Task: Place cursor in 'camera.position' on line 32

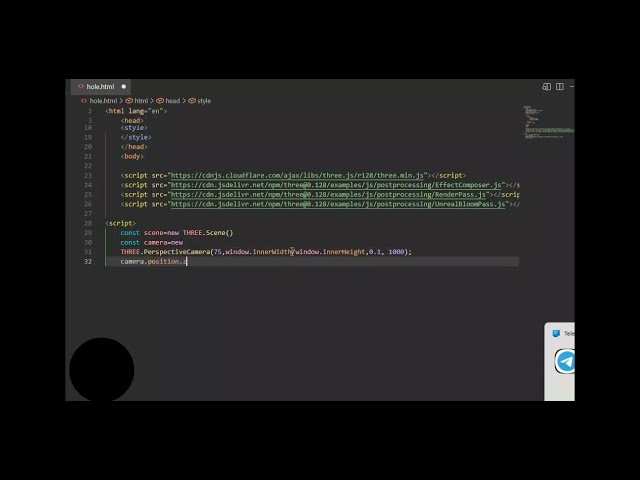Action: pyautogui.click(x=150, y=262)
